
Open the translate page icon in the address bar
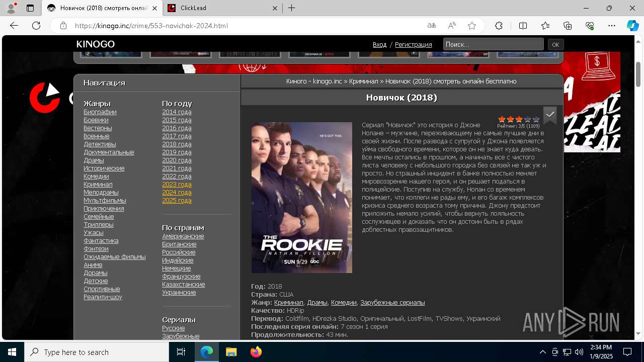tap(432, 26)
